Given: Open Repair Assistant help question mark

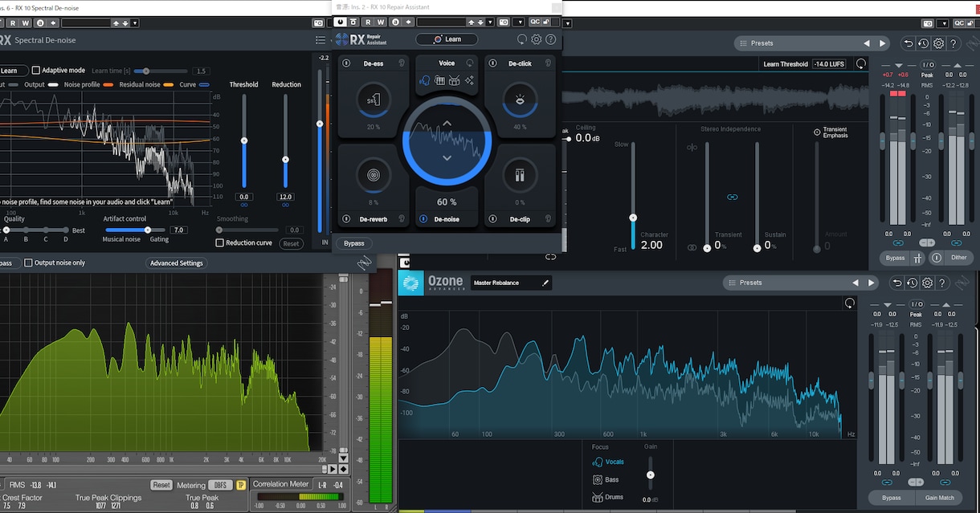Looking at the screenshot, I should 551,39.
